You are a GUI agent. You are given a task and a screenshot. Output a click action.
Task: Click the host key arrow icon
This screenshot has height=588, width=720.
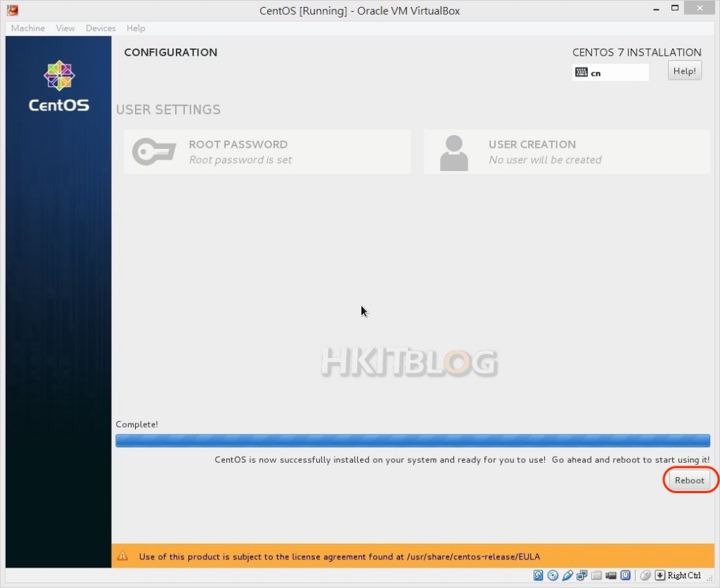point(660,575)
